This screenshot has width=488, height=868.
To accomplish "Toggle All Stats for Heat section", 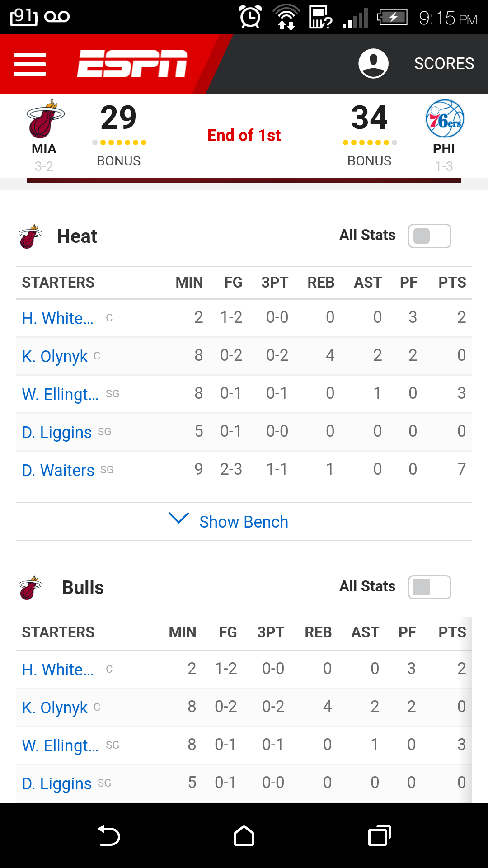I will [430, 236].
